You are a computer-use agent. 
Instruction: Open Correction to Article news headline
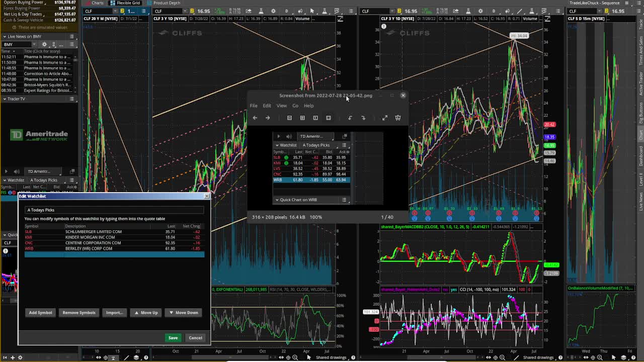(x=47, y=73)
